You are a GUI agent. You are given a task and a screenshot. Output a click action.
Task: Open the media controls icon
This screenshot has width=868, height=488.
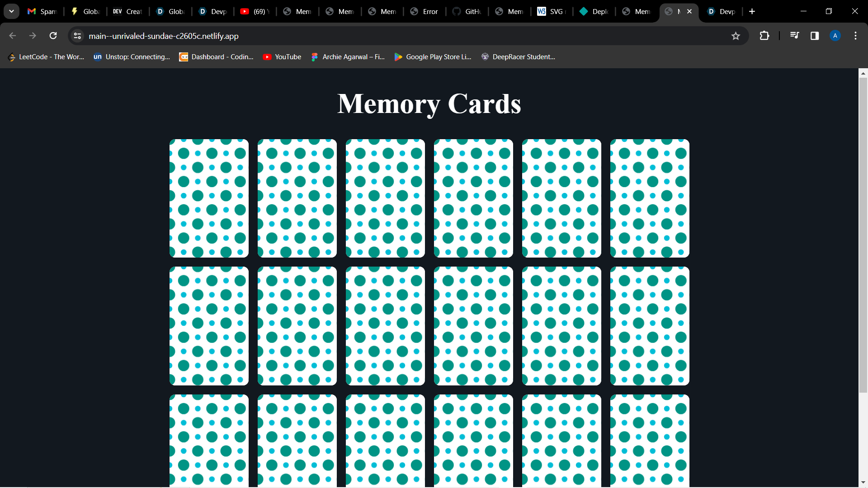click(794, 36)
